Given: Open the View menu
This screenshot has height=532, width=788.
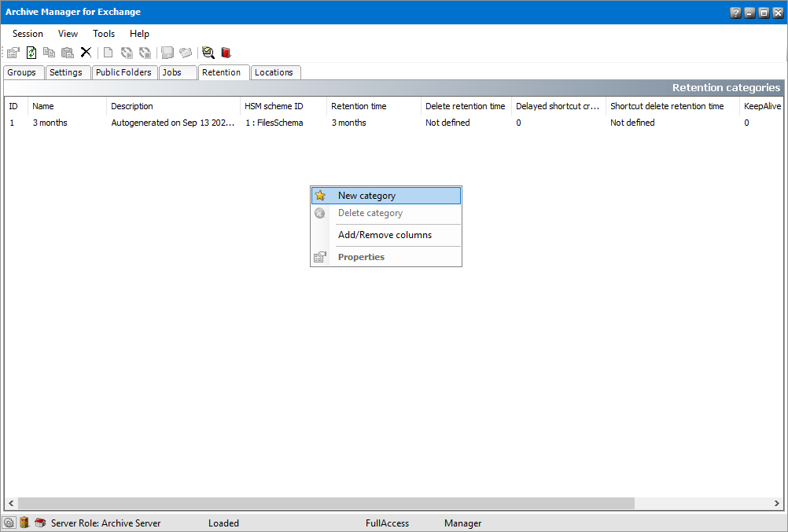Looking at the screenshot, I should click(68, 34).
